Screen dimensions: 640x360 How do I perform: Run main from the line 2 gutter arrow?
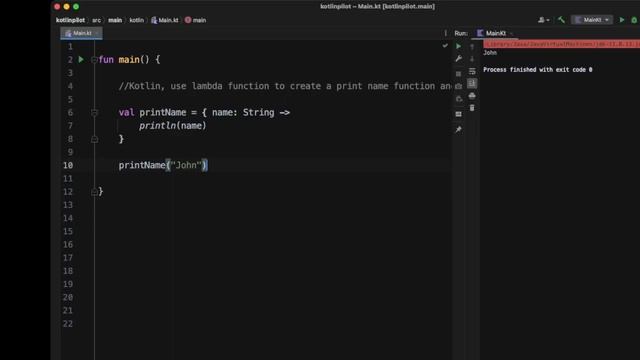pyautogui.click(x=81, y=60)
